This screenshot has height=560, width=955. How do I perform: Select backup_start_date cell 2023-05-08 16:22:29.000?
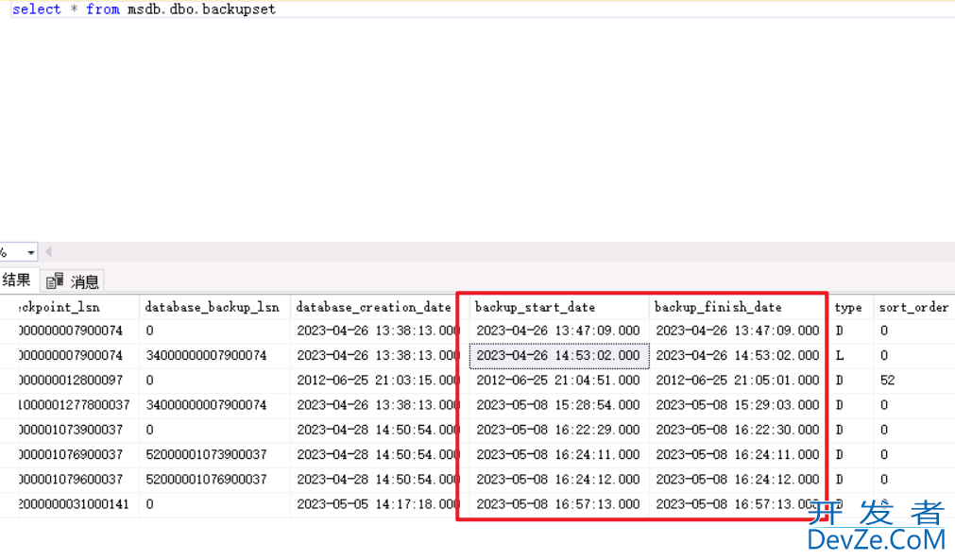click(558, 430)
